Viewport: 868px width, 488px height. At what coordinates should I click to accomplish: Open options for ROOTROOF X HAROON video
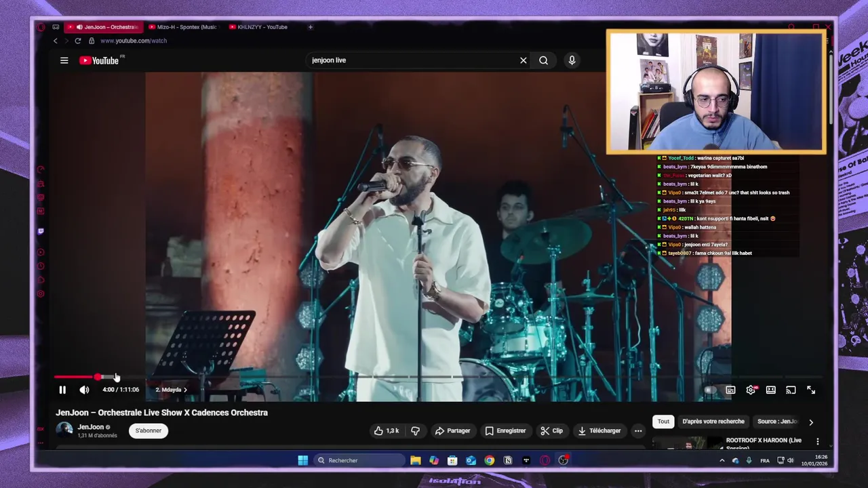817,441
